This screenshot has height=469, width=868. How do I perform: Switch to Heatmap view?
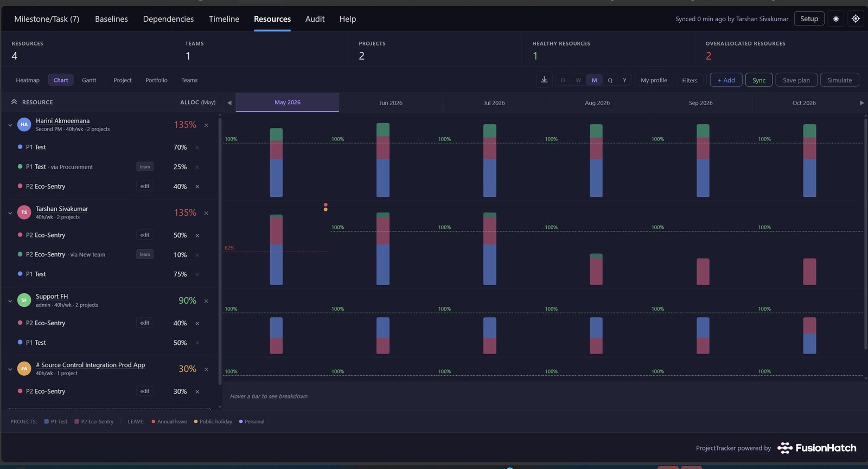click(28, 80)
